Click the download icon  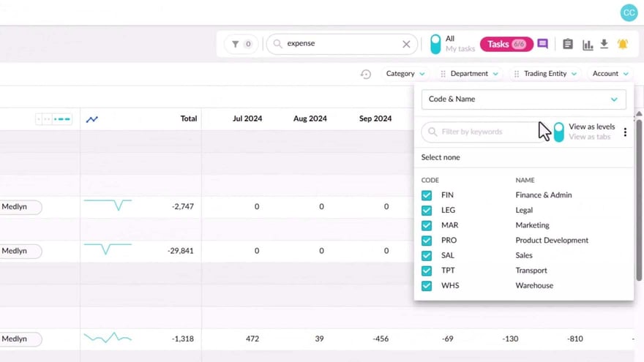point(604,44)
